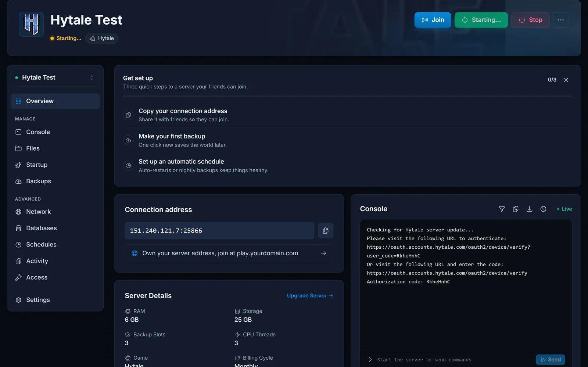The width and height of the screenshot is (588, 367).
Task: Click the CPU Threads label
Action: (x=259, y=335)
